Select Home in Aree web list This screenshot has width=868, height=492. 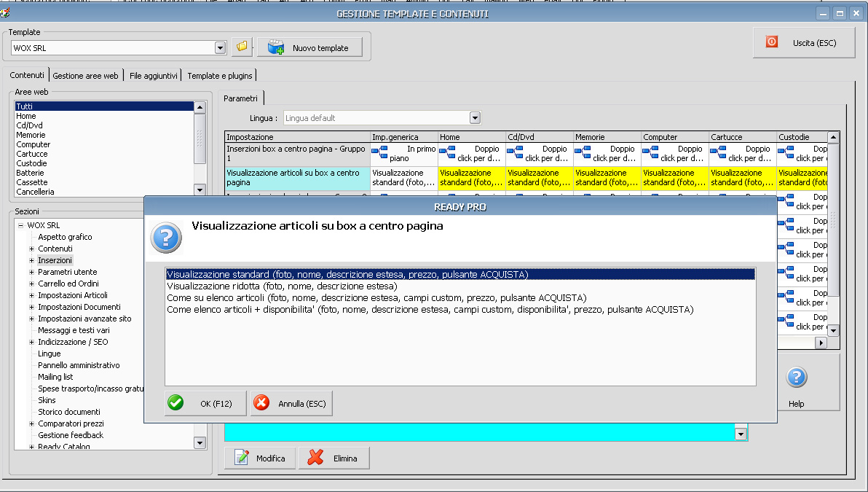(x=104, y=116)
